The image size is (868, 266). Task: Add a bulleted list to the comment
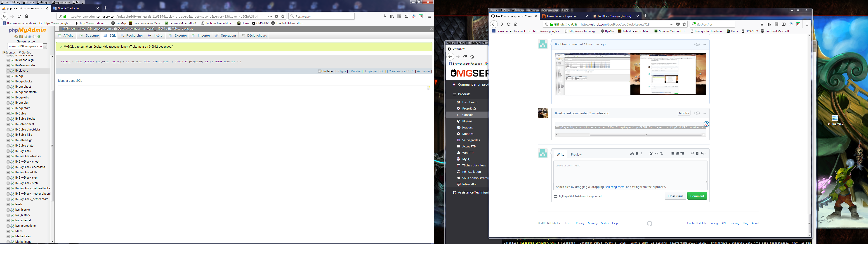coord(672,154)
